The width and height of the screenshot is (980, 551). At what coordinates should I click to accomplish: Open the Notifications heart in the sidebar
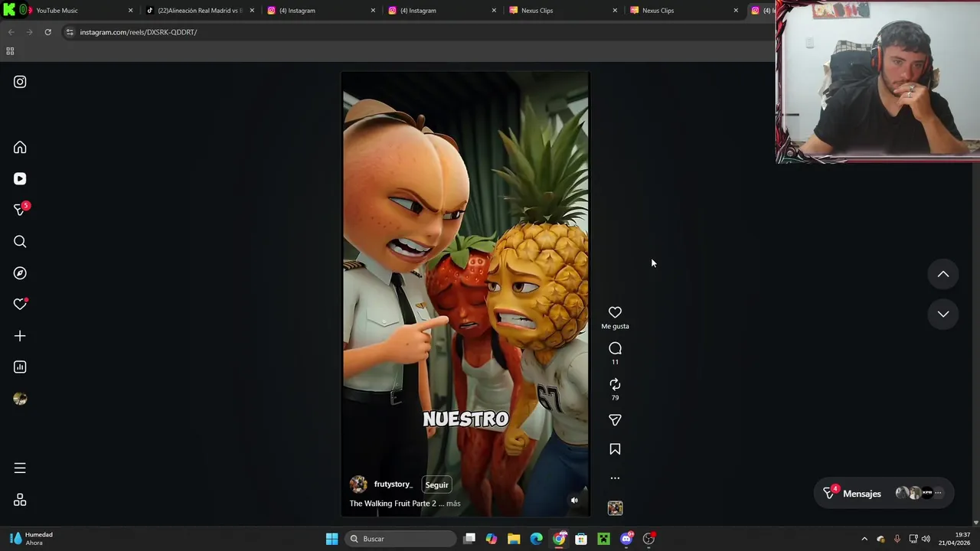[x=20, y=305]
